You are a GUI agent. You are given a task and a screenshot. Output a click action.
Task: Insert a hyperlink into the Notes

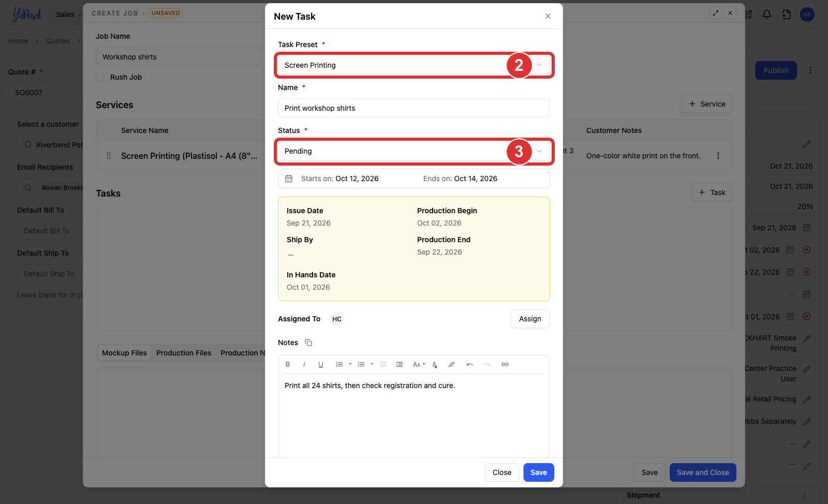505,364
